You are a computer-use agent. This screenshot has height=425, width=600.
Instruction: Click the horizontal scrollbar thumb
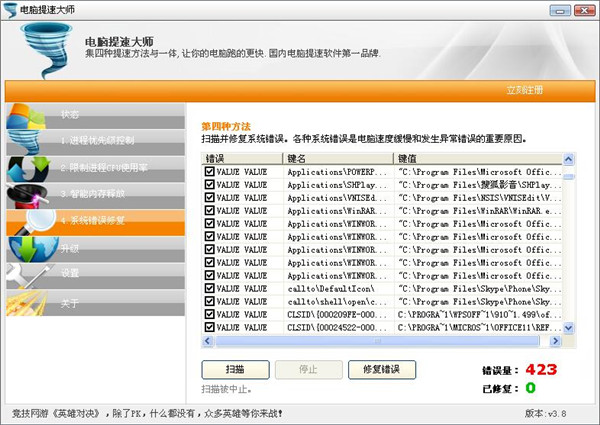pyautogui.click(x=377, y=340)
